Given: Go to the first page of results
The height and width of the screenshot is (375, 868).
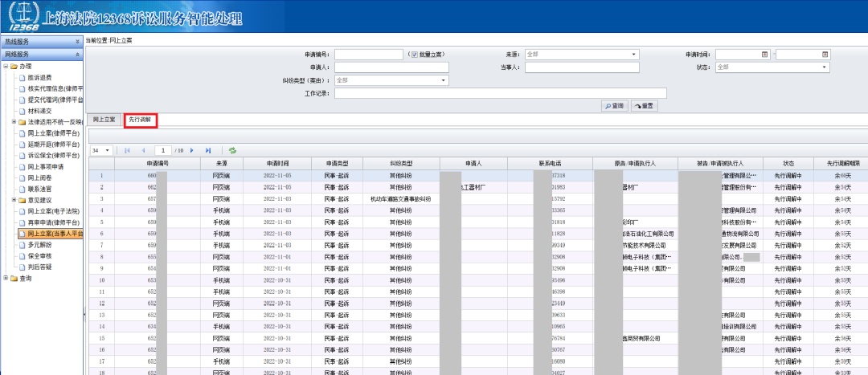Looking at the screenshot, I should pos(127,150).
